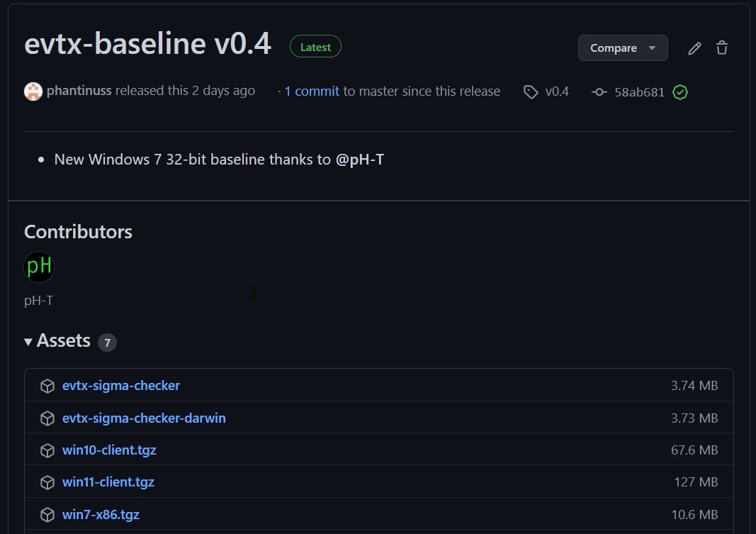This screenshot has width=756, height=534.
Task: Click package icon beside win10-client.tgz
Action: 47,450
